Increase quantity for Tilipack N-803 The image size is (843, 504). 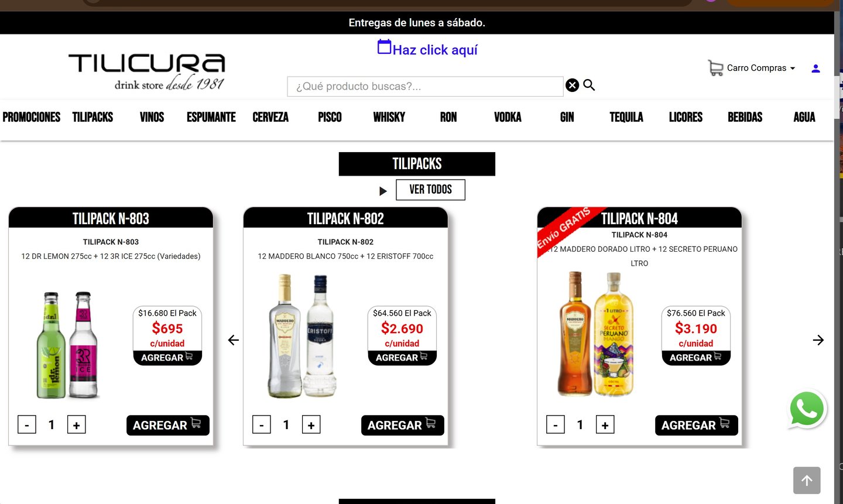click(x=76, y=425)
